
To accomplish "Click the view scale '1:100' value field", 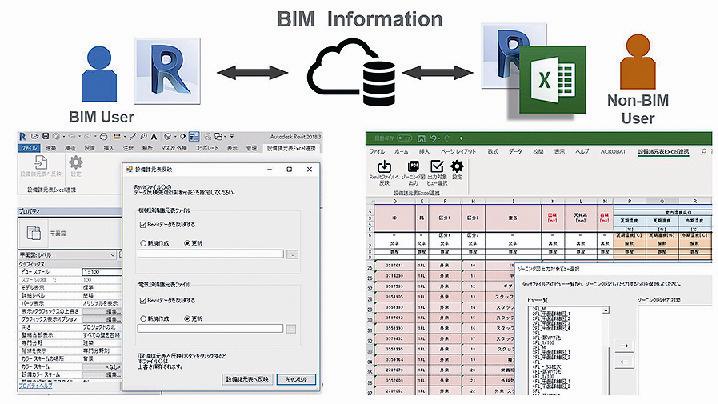I will (102, 272).
